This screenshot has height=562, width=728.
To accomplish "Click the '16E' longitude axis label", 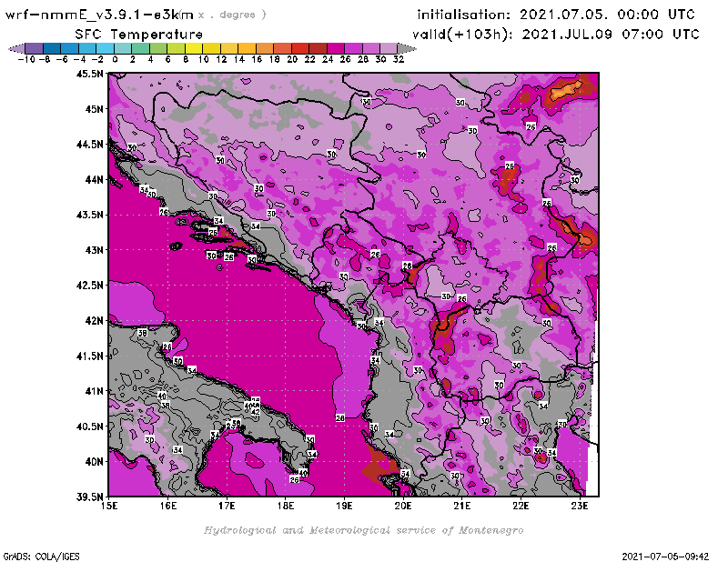I will [168, 506].
